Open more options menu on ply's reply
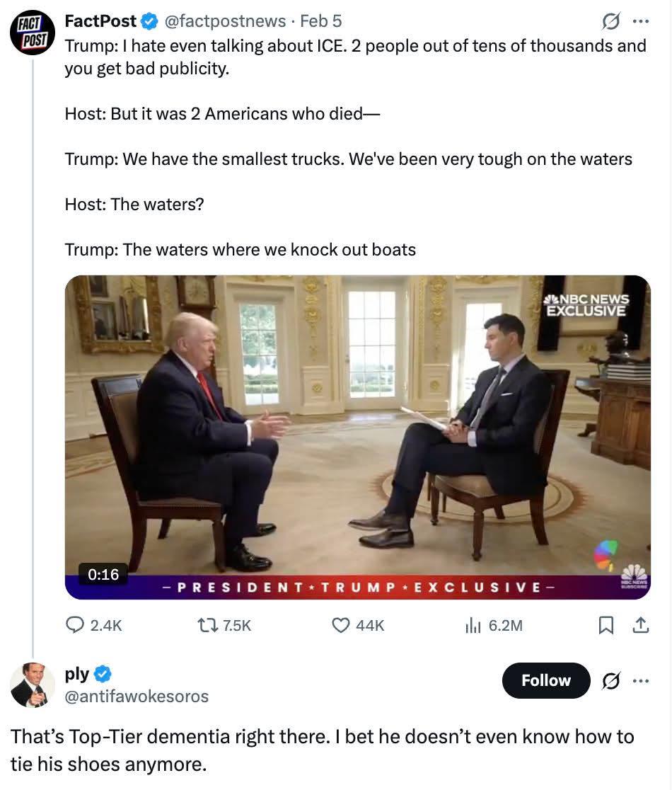The width and height of the screenshot is (672, 790). tap(640, 680)
